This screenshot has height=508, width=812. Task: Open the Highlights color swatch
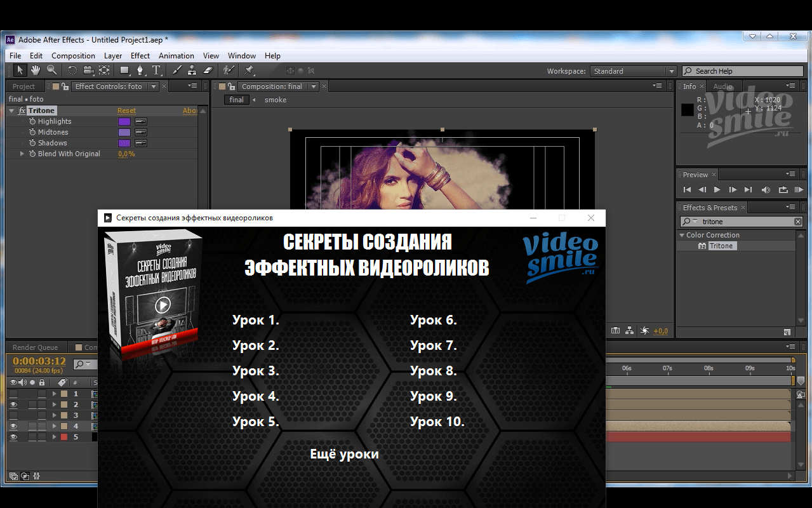124,121
